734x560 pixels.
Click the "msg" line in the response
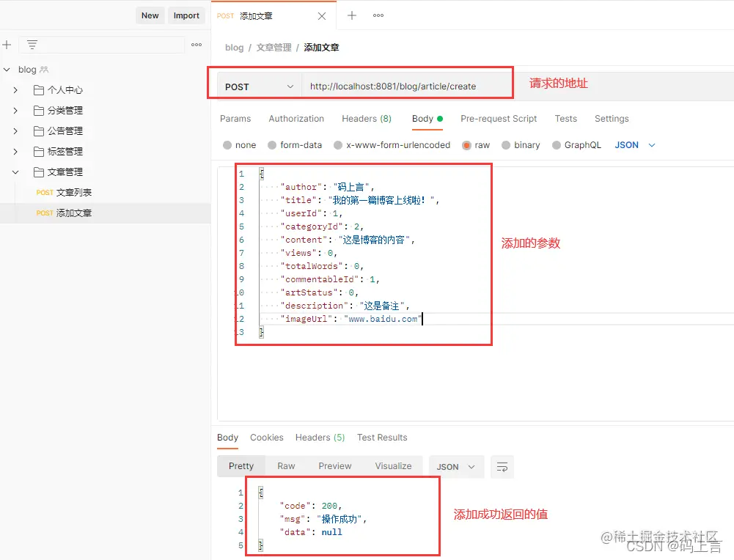point(323,519)
